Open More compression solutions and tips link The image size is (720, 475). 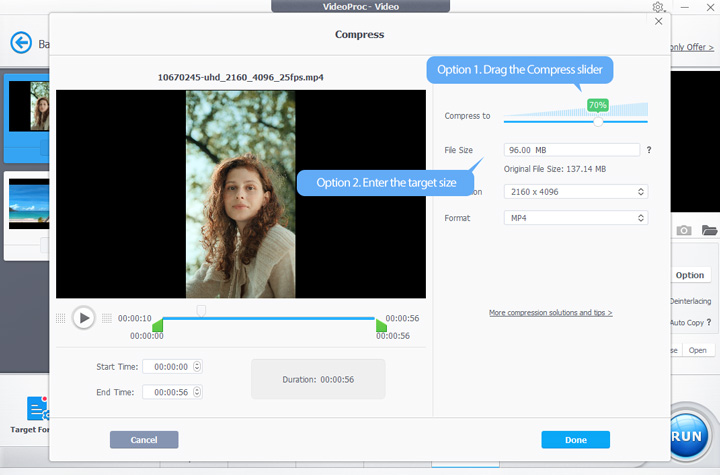551,312
